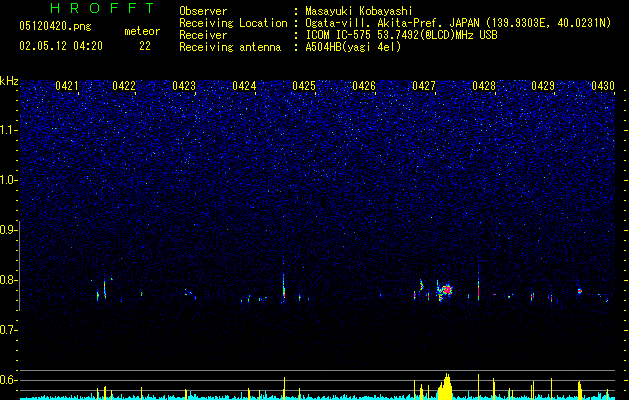The height and width of the screenshot is (400, 629).
Task: Click the 0428 time marker
Action: pos(484,86)
